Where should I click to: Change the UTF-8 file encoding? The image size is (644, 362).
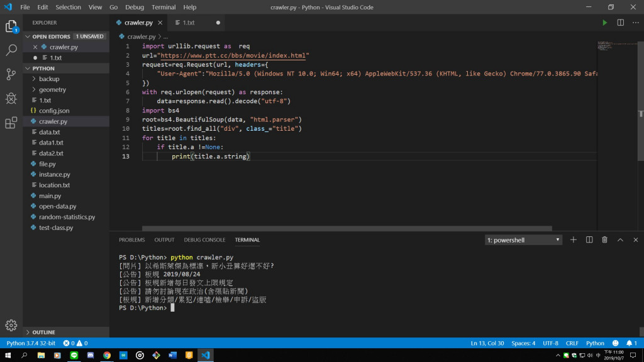[550, 343]
